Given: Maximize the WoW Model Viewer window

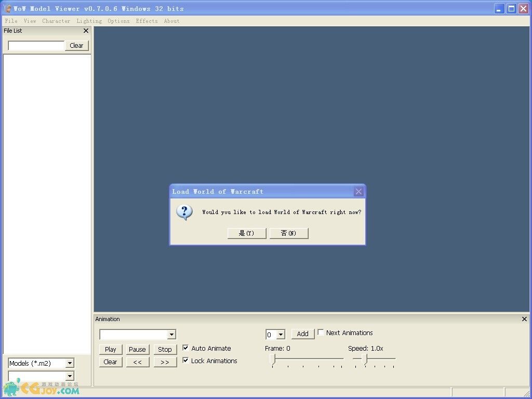Looking at the screenshot, I should (511, 9).
